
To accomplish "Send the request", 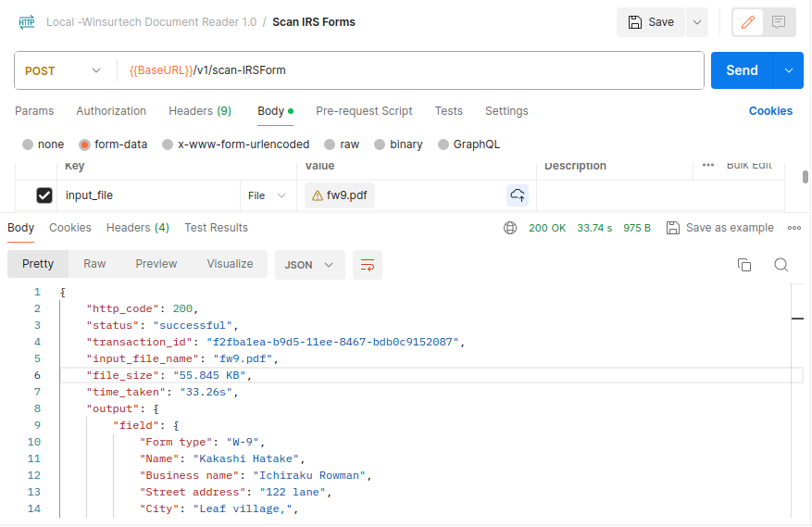I will [742, 70].
